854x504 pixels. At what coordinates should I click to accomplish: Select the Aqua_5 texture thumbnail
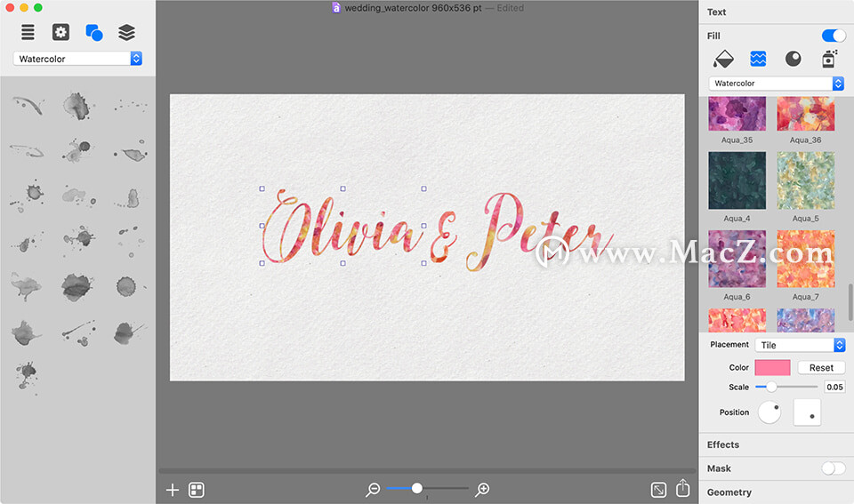(806, 180)
